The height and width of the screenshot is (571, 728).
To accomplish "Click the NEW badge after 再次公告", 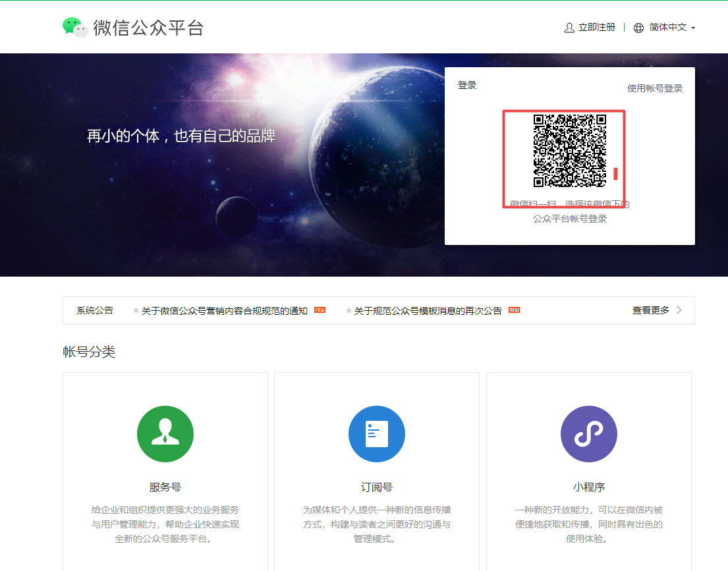I will pyautogui.click(x=514, y=310).
